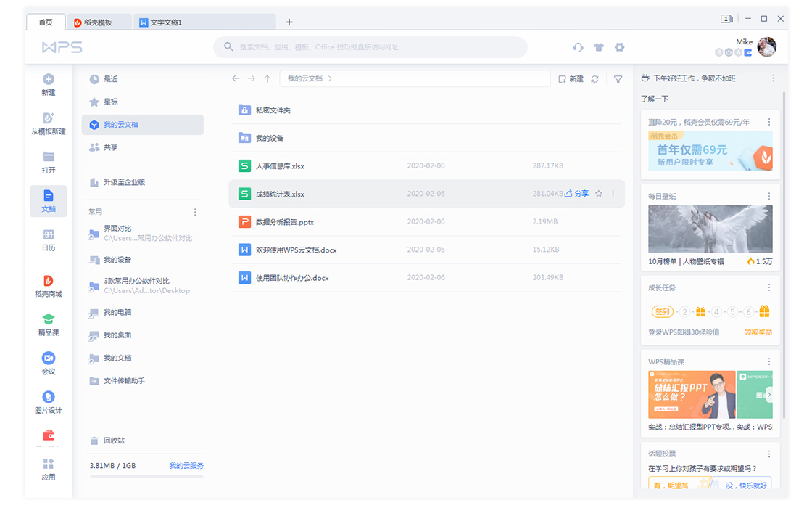Open 共享 in the navigation list
The width and height of the screenshot is (812, 508).
(x=142, y=147)
